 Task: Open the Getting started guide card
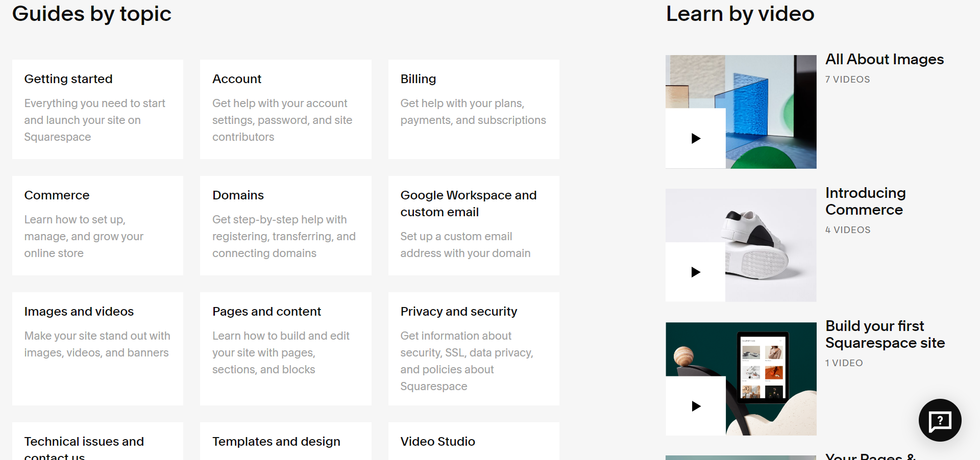tap(97, 109)
